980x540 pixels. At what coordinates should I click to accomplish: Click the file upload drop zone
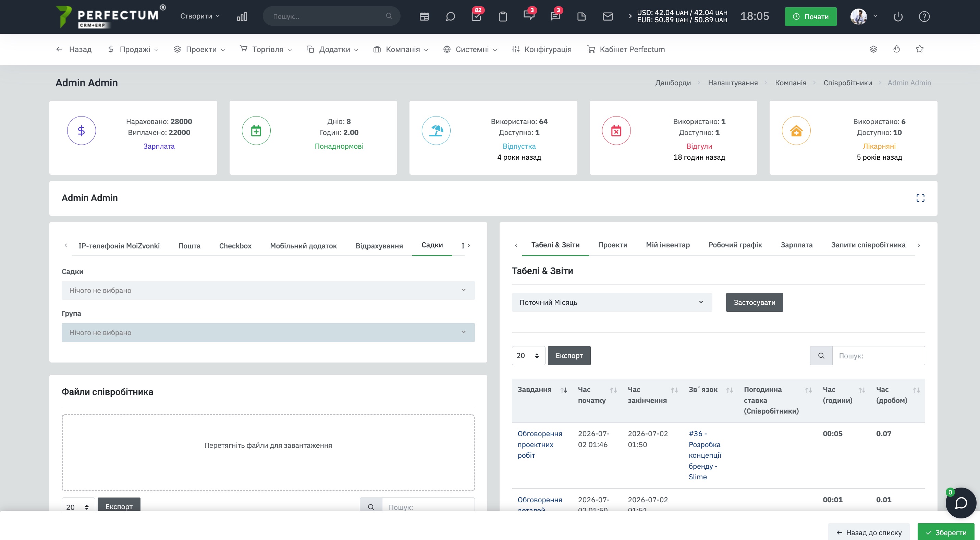click(x=268, y=453)
